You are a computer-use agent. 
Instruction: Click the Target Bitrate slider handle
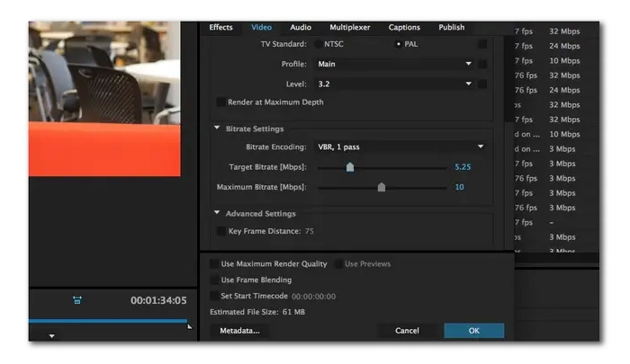(x=350, y=167)
